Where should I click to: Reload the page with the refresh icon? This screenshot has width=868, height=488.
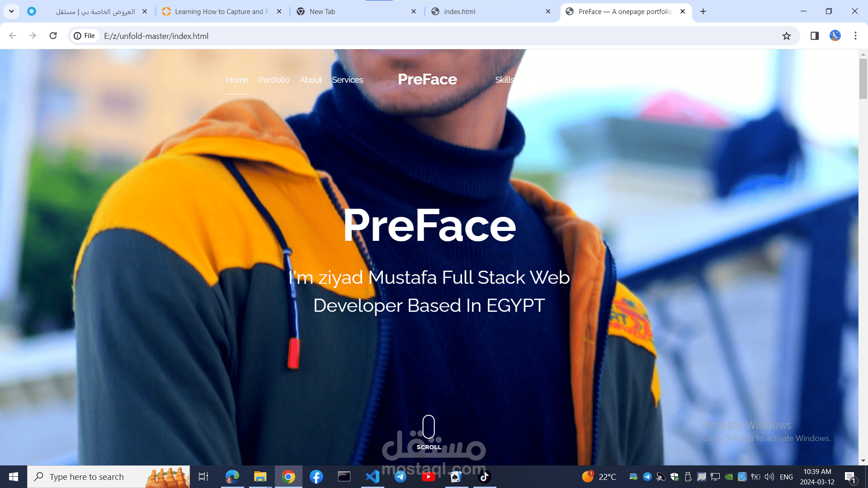pos(53,36)
